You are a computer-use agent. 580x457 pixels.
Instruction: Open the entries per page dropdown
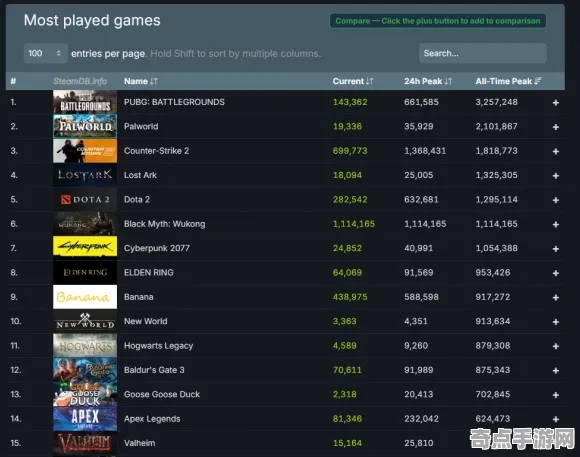tap(45, 53)
